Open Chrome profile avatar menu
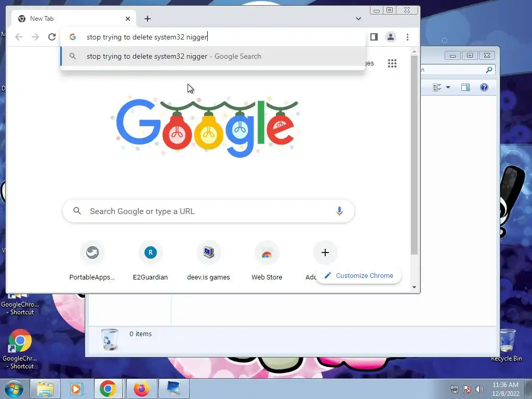The image size is (532, 399). click(x=391, y=37)
